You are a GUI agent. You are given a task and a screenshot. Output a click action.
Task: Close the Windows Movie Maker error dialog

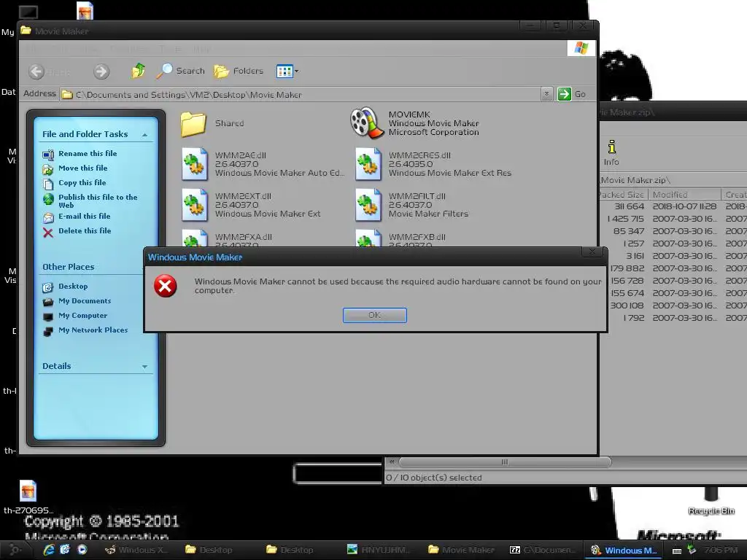coord(592,252)
